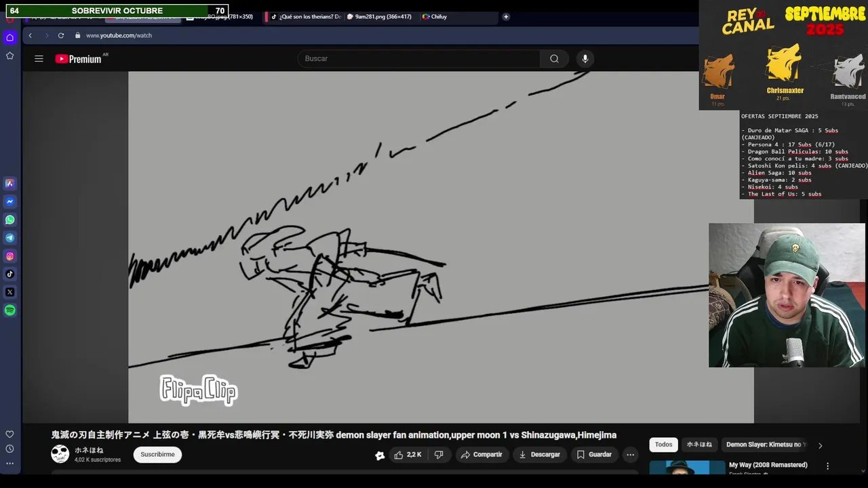Open a new browser tab

(x=506, y=16)
